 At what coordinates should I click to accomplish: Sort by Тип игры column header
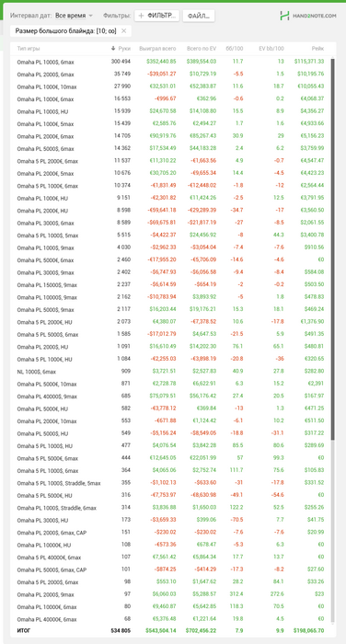29,49
